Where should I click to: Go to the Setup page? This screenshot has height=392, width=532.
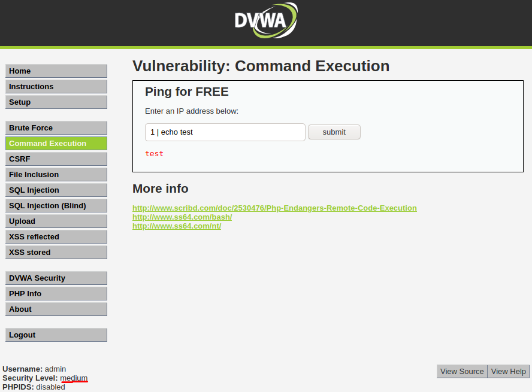tap(56, 102)
